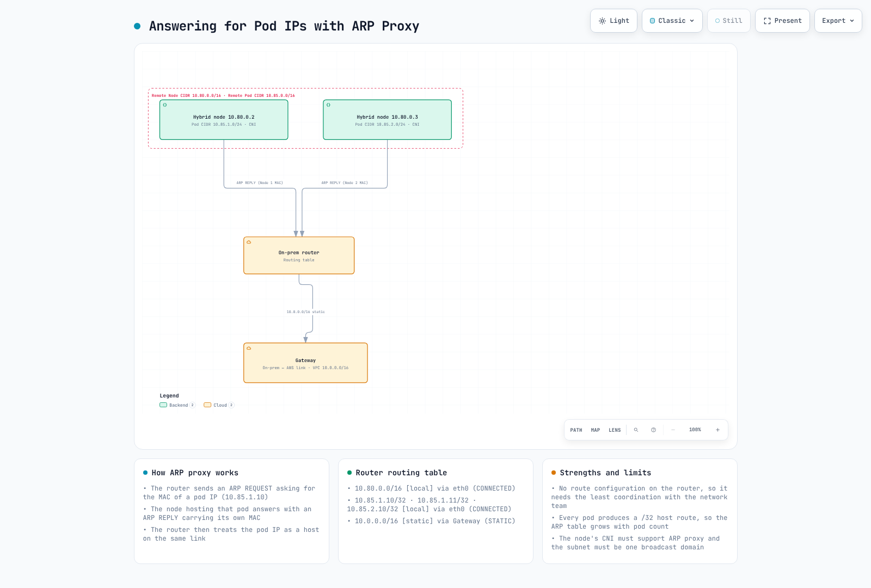Click the 'How ARP proxy works' card heading
871x588 pixels.
point(195,473)
